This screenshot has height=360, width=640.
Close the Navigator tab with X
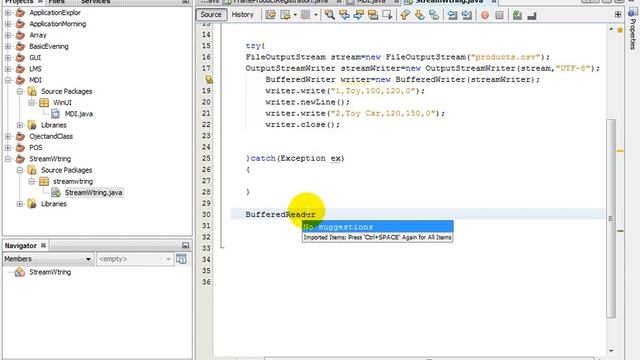(43, 245)
